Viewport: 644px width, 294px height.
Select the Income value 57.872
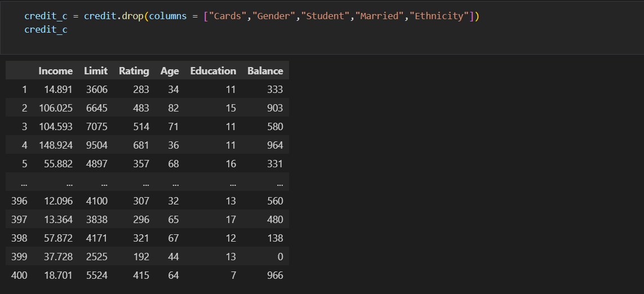(x=59, y=238)
